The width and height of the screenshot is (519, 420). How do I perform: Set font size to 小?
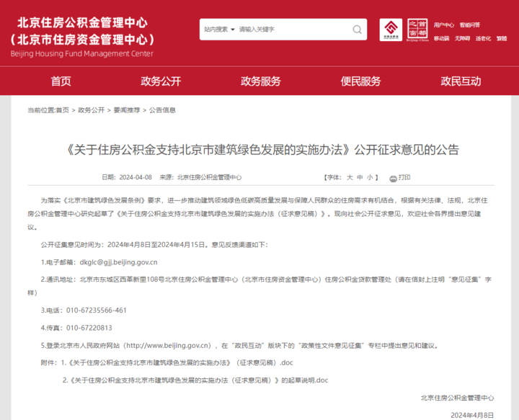(x=370, y=178)
